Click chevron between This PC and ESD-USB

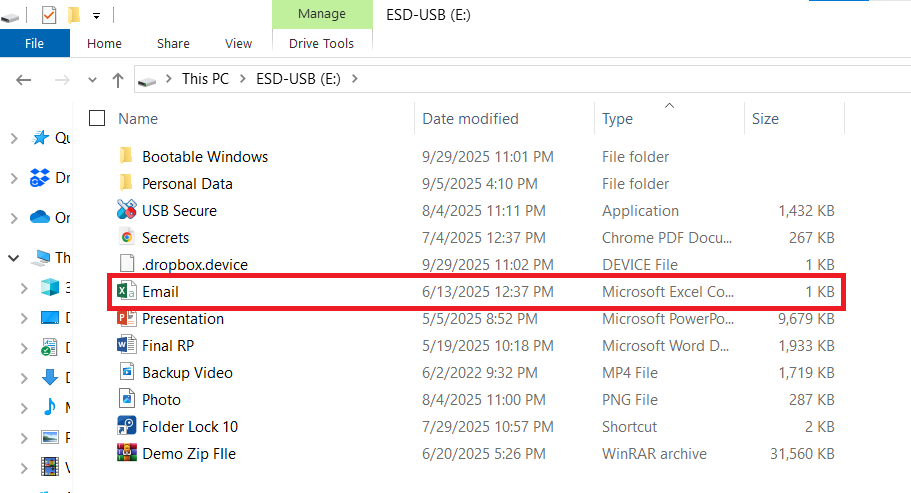click(243, 78)
